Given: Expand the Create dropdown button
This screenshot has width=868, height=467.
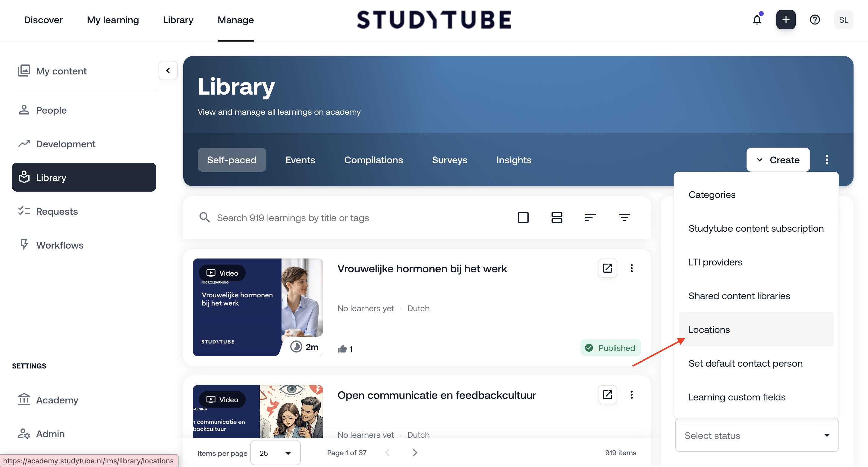Looking at the screenshot, I should point(778,160).
